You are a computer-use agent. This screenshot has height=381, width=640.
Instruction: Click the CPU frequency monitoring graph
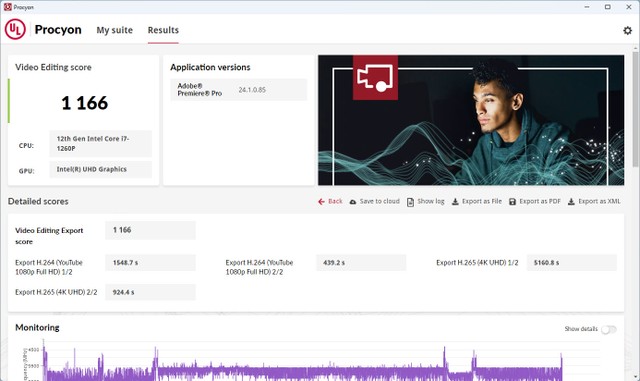pyautogui.click(x=302, y=361)
